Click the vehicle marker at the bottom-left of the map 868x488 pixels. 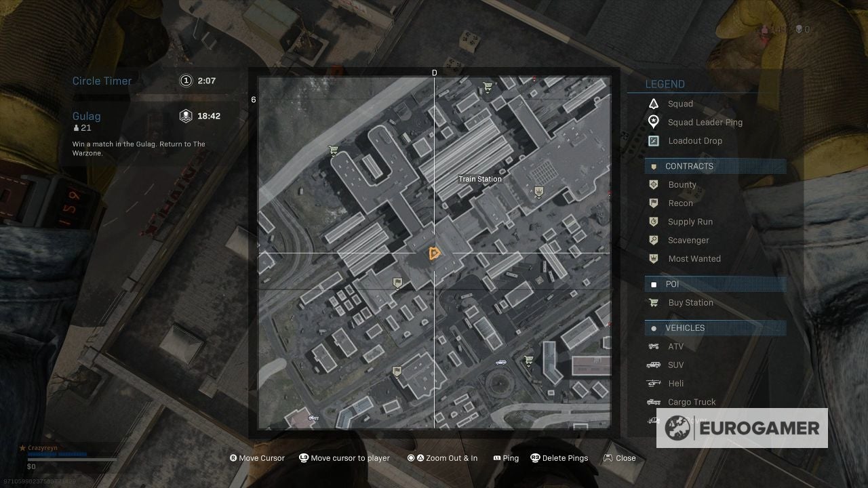click(313, 418)
